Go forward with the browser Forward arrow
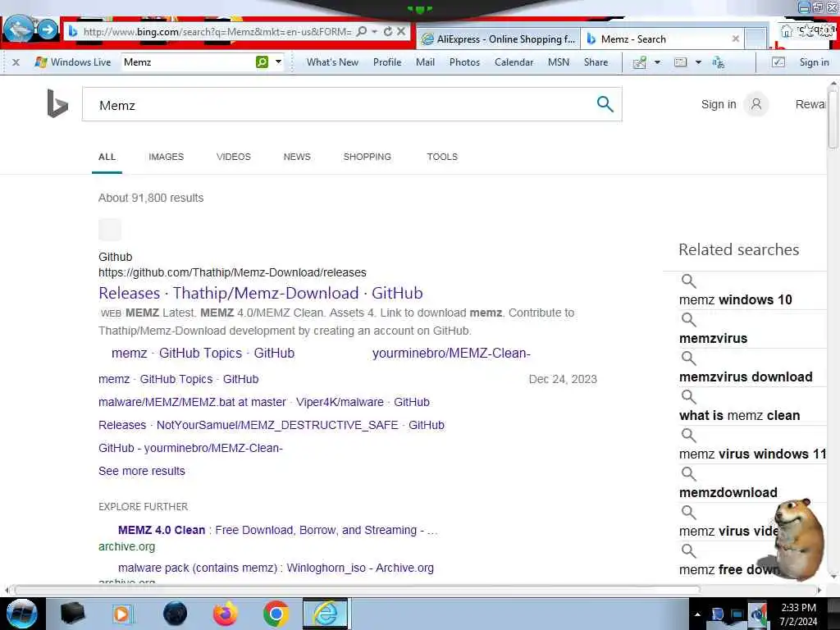 (x=48, y=29)
